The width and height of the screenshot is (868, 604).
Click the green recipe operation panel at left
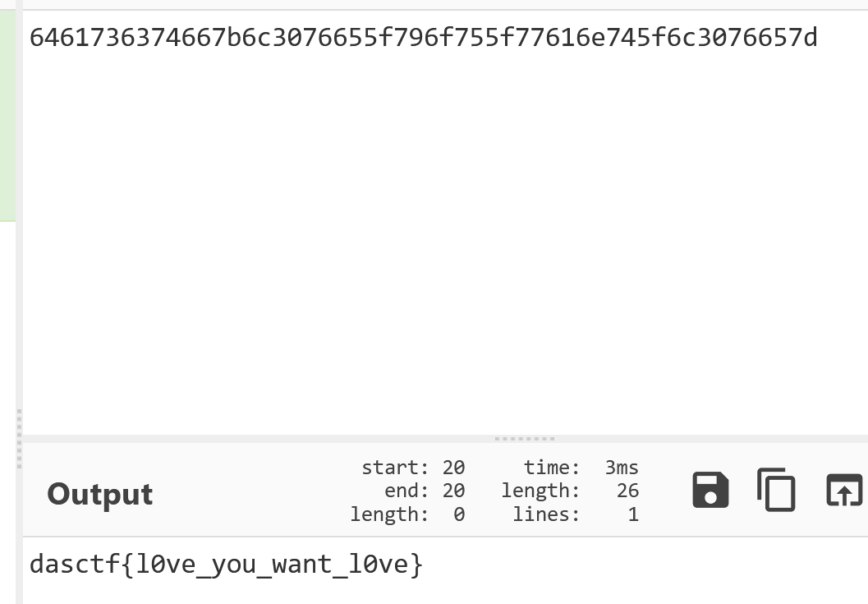coord(7,115)
